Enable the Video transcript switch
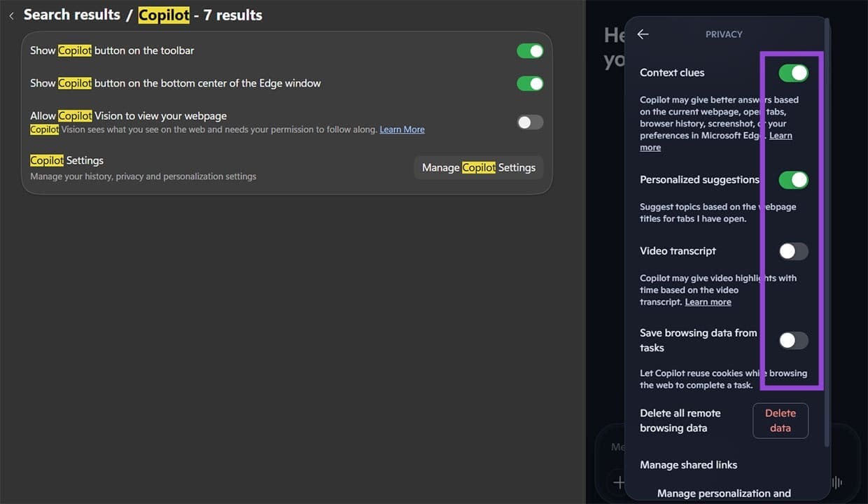868x504 pixels. (x=794, y=251)
